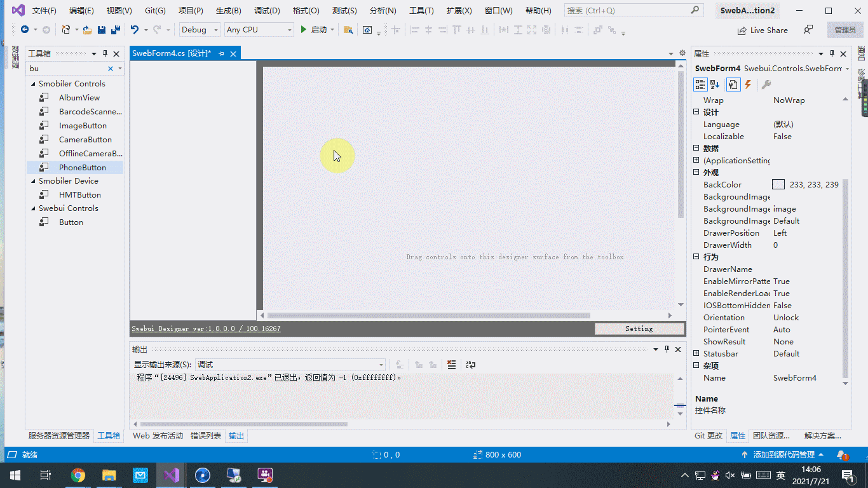
Task: Collapse the Smobiler Controls toolbox group
Action: pyautogui.click(x=33, y=84)
